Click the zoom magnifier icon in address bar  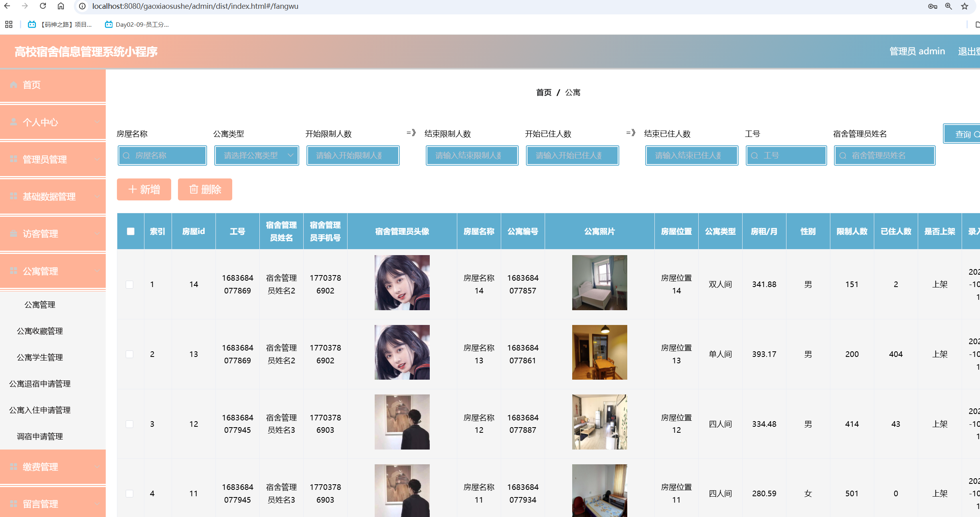click(948, 6)
